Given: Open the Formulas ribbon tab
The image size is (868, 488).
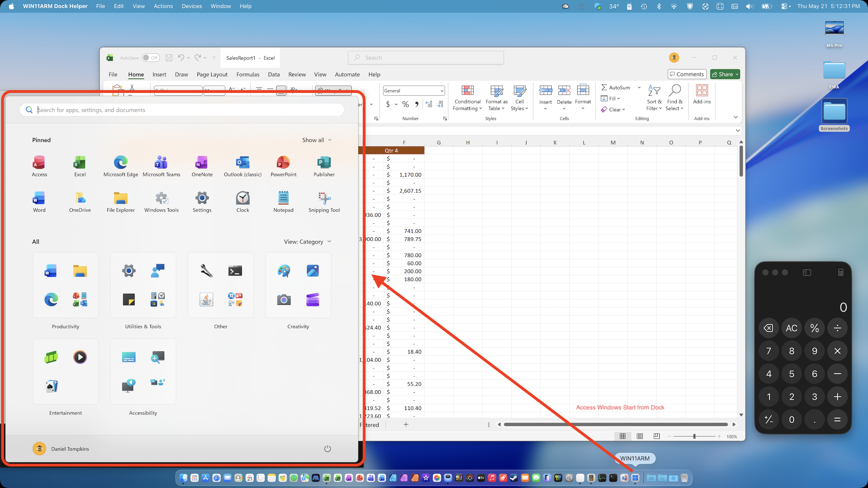Looking at the screenshot, I should pos(248,75).
